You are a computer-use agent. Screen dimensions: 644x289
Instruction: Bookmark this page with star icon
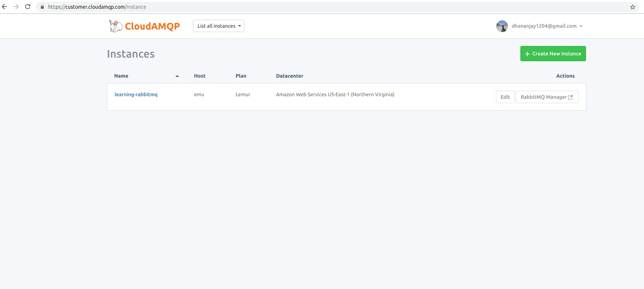coord(633,7)
